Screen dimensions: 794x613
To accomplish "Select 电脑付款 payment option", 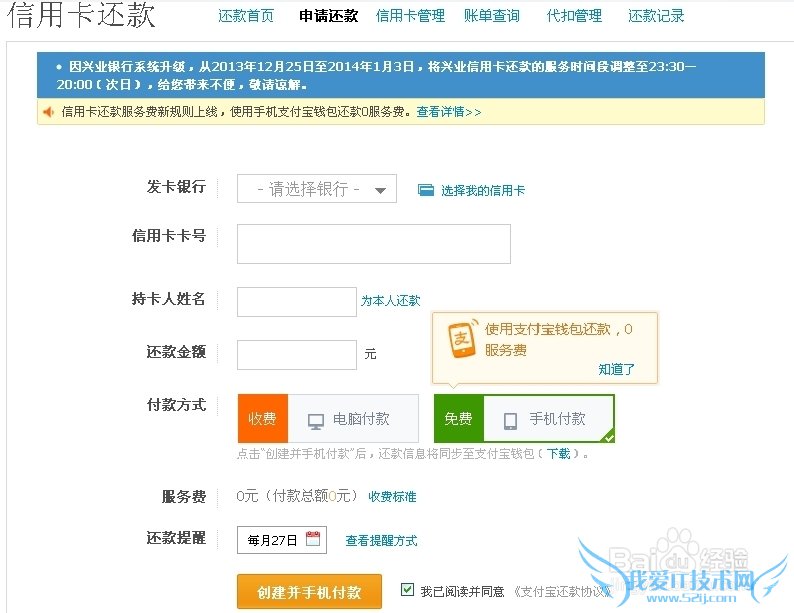I will click(x=328, y=419).
